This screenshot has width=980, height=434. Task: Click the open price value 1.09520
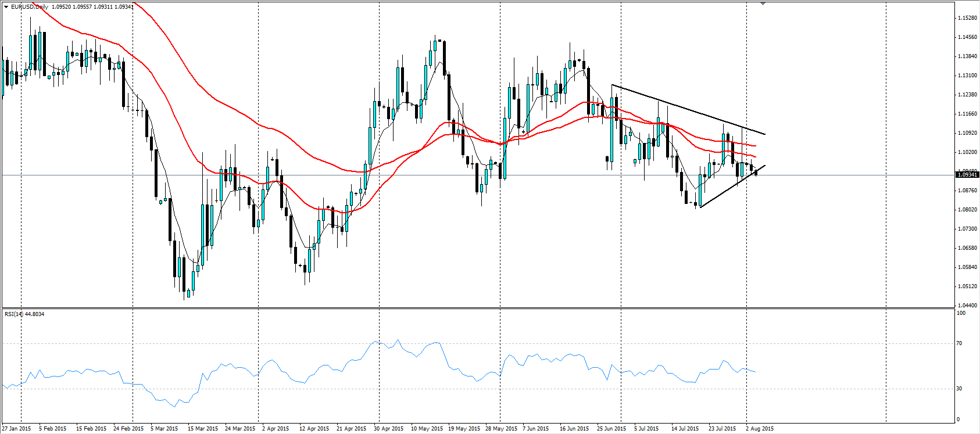pyautogui.click(x=62, y=7)
